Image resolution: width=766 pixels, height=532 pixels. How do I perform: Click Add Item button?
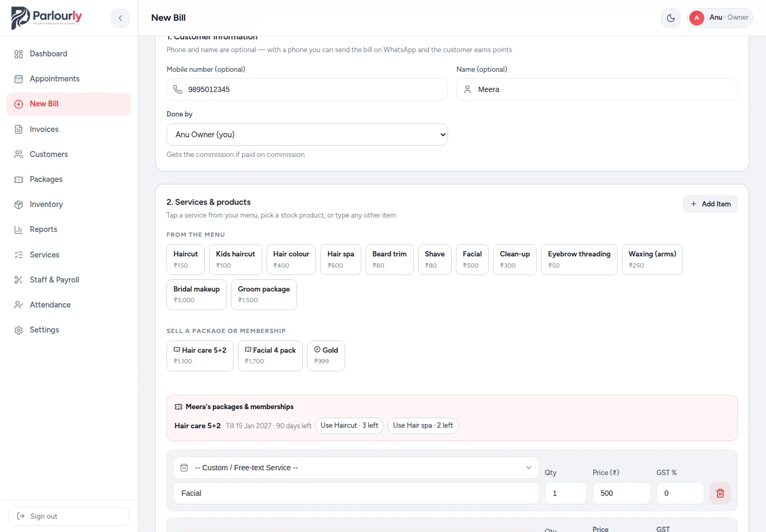coord(710,204)
